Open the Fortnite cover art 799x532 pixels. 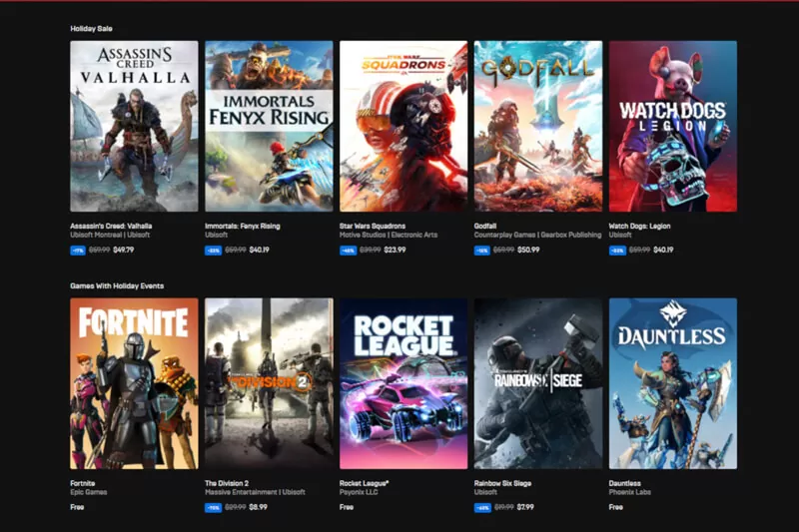click(x=134, y=383)
